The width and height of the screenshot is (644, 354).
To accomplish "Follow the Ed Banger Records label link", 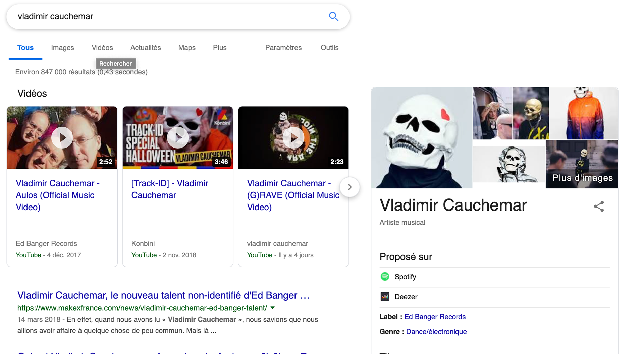I will coord(435,317).
